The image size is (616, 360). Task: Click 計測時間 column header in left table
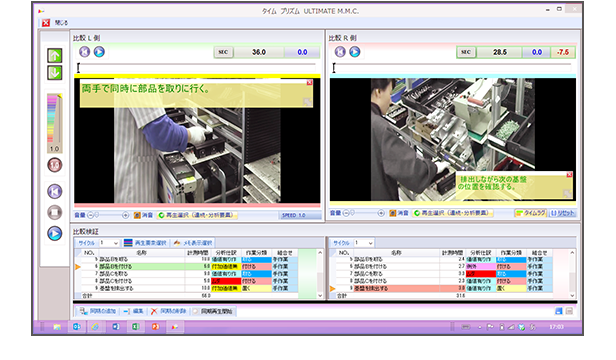click(198, 253)
